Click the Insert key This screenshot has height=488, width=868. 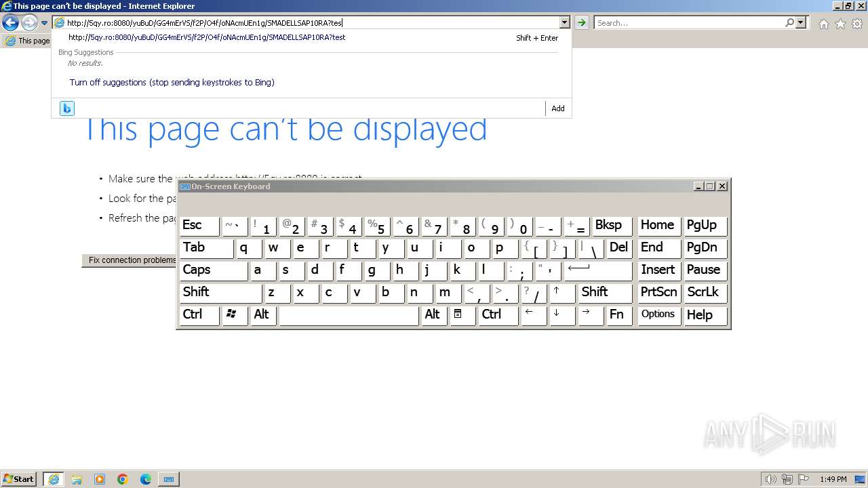pos(659,270)
